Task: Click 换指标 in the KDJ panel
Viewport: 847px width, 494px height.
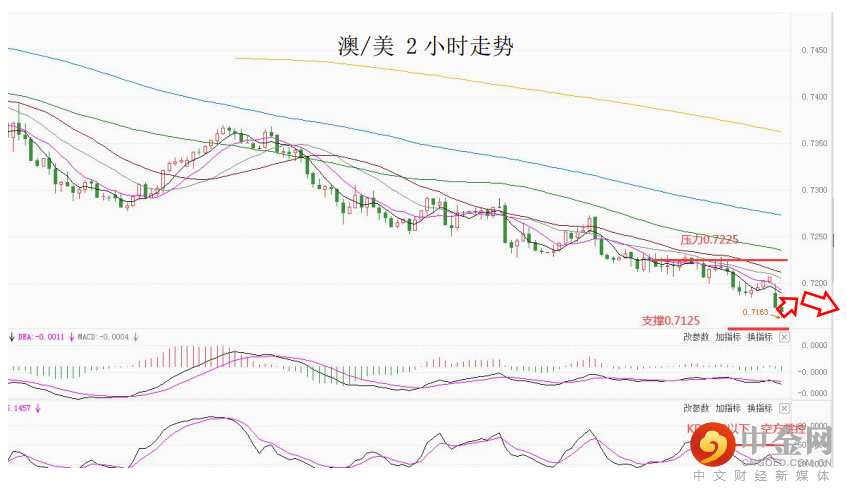Action: 760,409
